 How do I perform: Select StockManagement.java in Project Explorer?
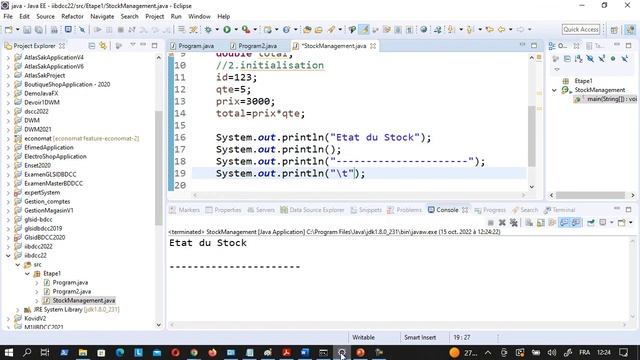(x=84, y=300)
